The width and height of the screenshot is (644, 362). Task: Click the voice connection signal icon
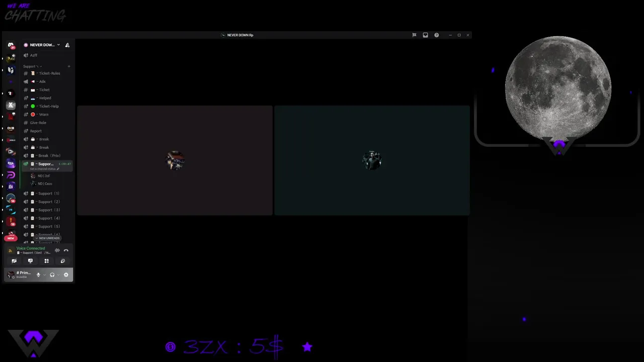point(11,250)
